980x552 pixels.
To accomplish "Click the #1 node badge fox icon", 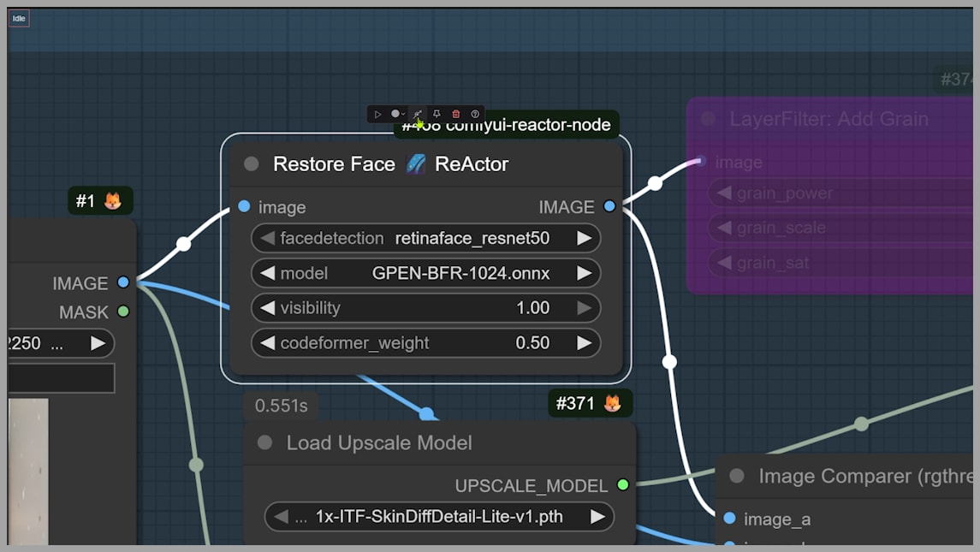I will click(x=112, y=201).
